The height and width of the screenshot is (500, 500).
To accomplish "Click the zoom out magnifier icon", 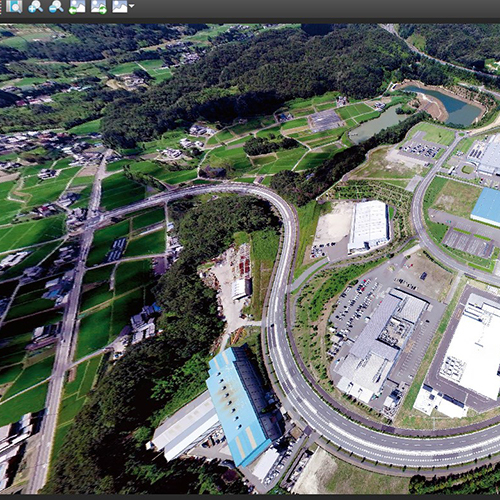I will [x=56, y=6].
